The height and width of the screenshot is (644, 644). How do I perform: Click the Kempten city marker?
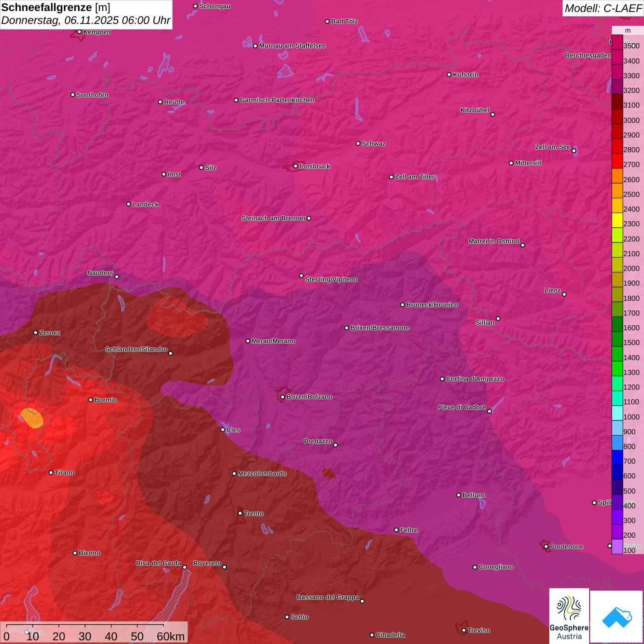tap(79, 32)
